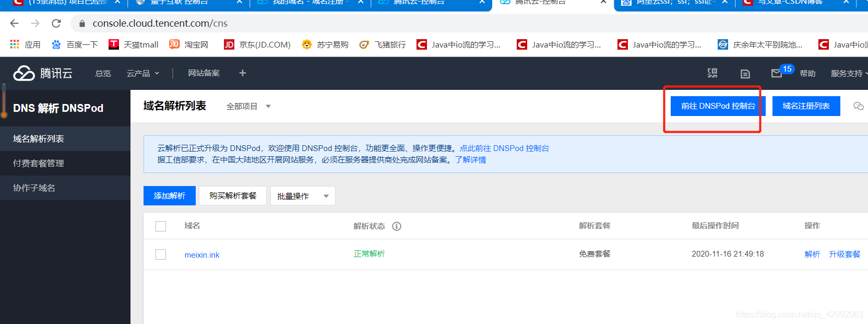Open the 淘宝网 bookmark

point(188,44)
